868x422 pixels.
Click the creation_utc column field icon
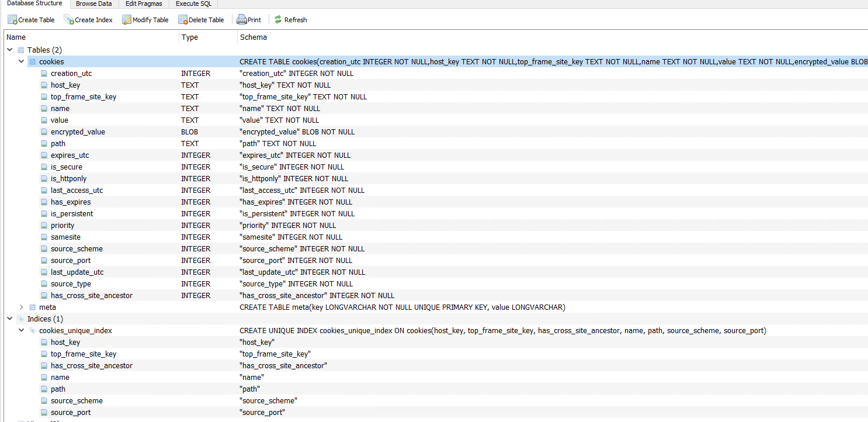(x=44, y=74)
